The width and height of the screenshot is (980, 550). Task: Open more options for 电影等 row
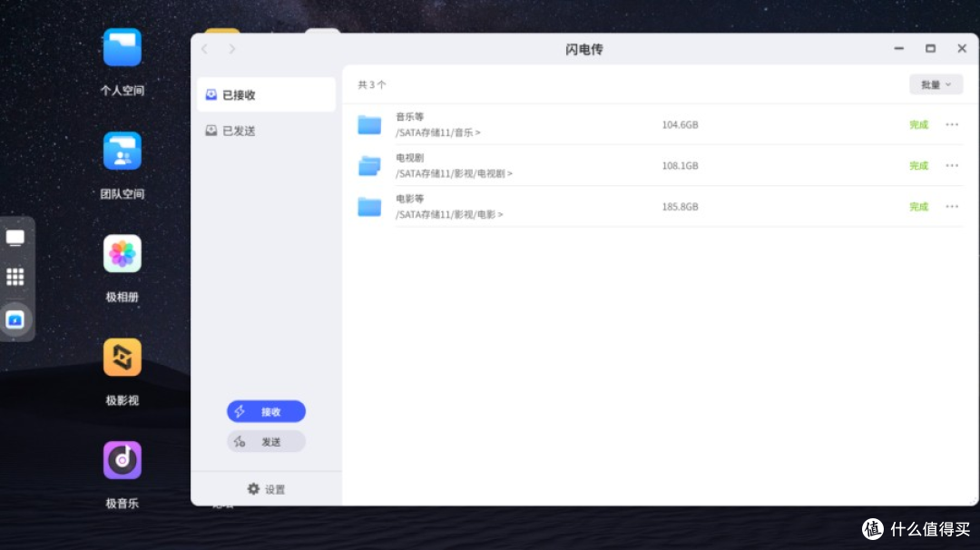coord(952,207)
